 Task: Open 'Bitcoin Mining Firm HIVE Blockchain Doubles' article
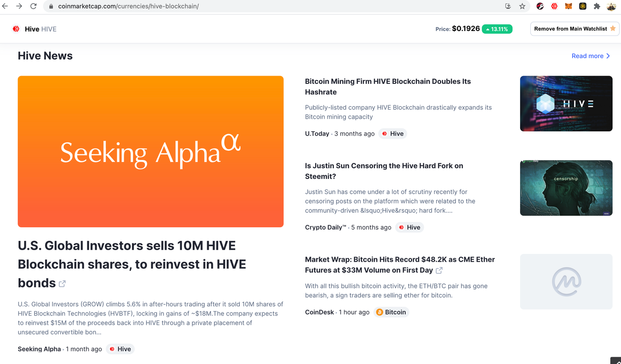click(388, 87)
